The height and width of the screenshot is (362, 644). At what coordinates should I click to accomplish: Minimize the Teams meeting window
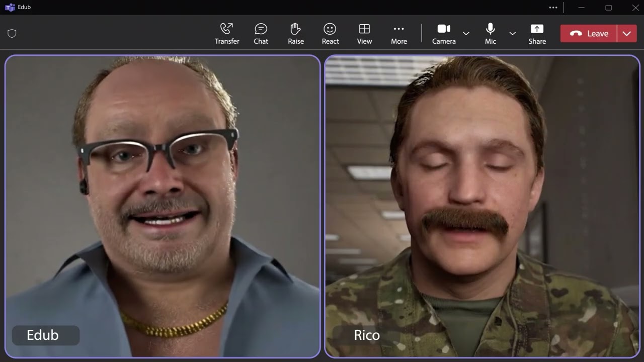582,7
